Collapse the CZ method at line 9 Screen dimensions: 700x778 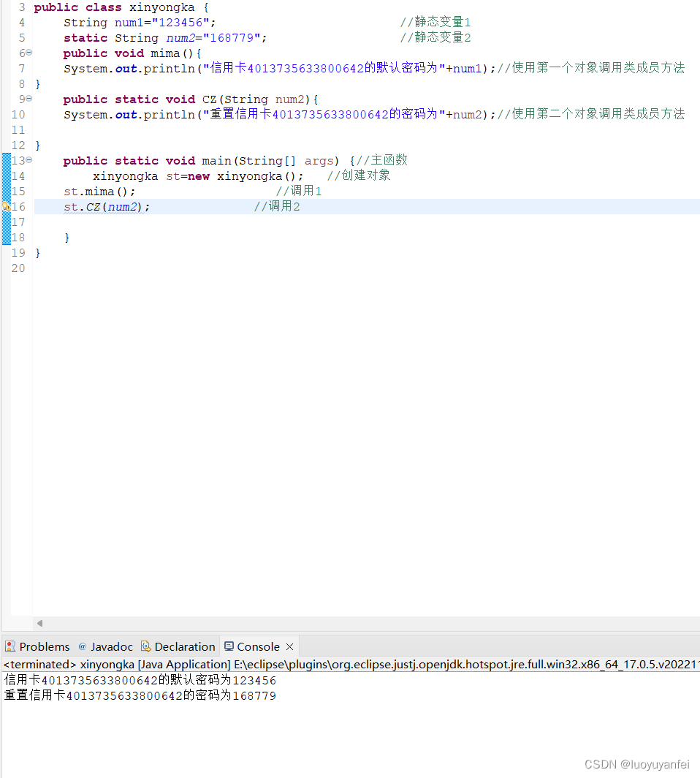[28, 99]
